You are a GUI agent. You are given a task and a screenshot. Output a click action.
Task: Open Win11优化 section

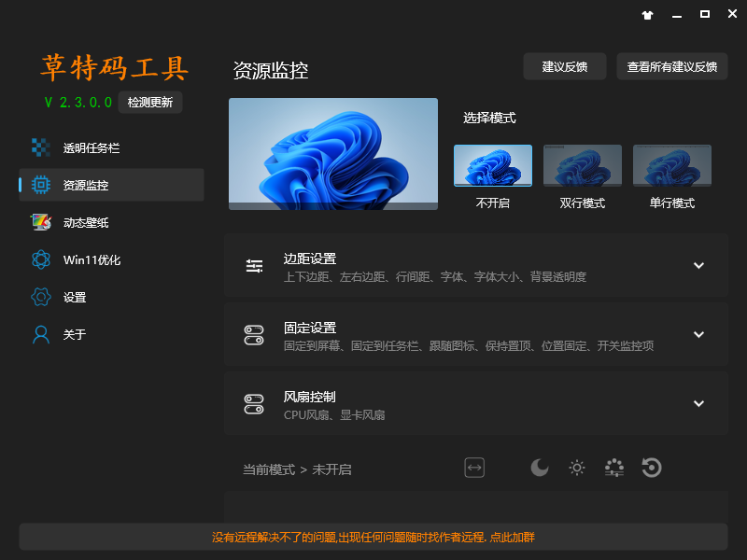[x=111, y=259]
